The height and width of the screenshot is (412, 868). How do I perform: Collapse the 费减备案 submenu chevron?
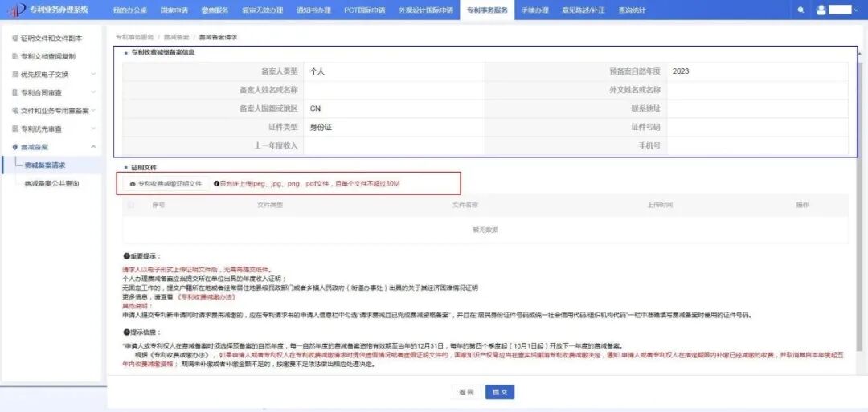(93, 147)
